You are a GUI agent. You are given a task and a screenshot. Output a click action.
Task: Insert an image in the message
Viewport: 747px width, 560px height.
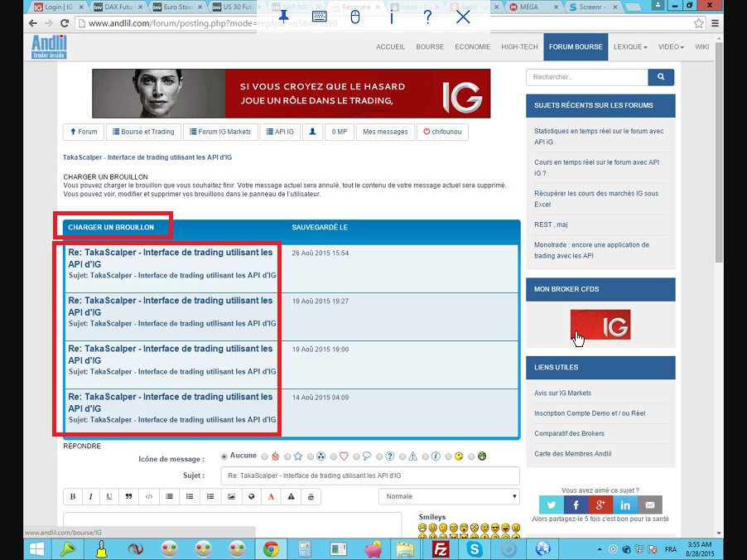(x=231, y=496)
